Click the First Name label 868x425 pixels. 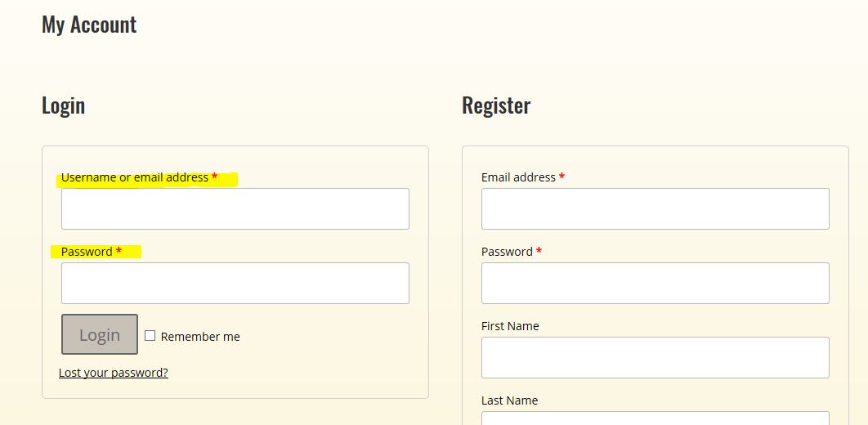[x=510, y=326]
